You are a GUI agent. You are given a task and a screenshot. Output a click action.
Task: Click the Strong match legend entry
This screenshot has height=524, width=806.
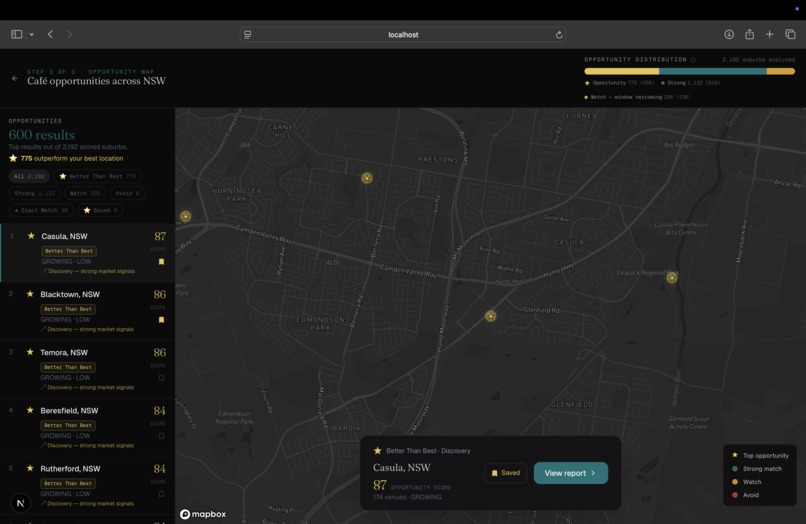[x=757, y=468]
